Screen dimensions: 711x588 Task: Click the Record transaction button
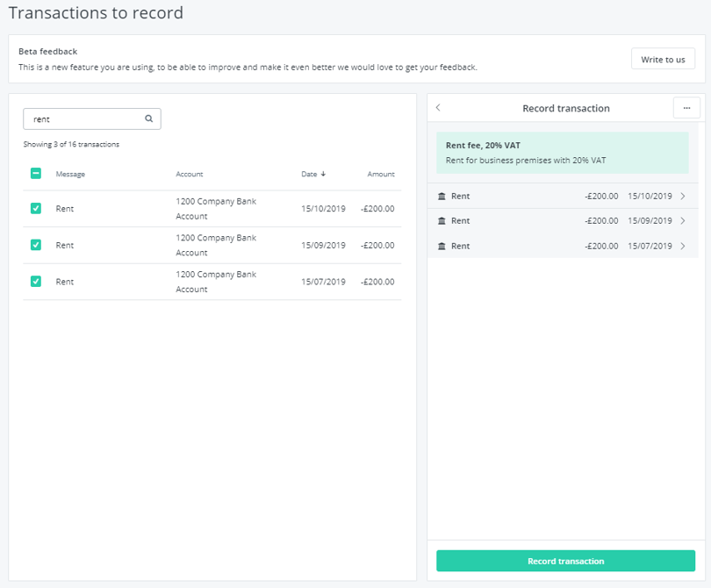click(x=564, y=561)
